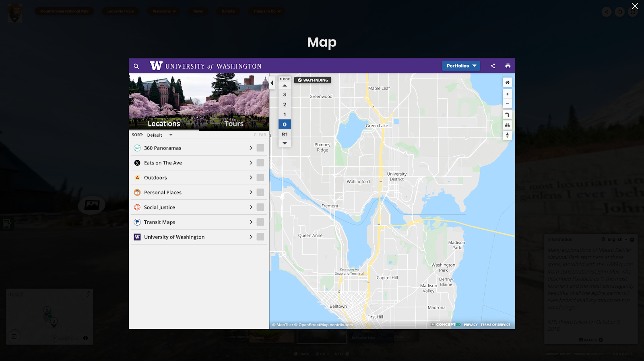Select floor 1
The width and height of the screenshot is (644, 361).
(285, 114)
